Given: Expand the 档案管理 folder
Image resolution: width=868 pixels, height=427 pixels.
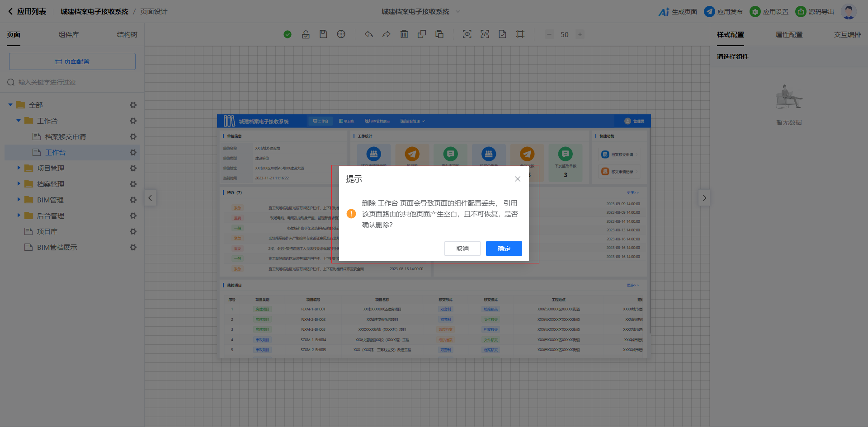Looking at the screenshot, I should coord(19,184).
